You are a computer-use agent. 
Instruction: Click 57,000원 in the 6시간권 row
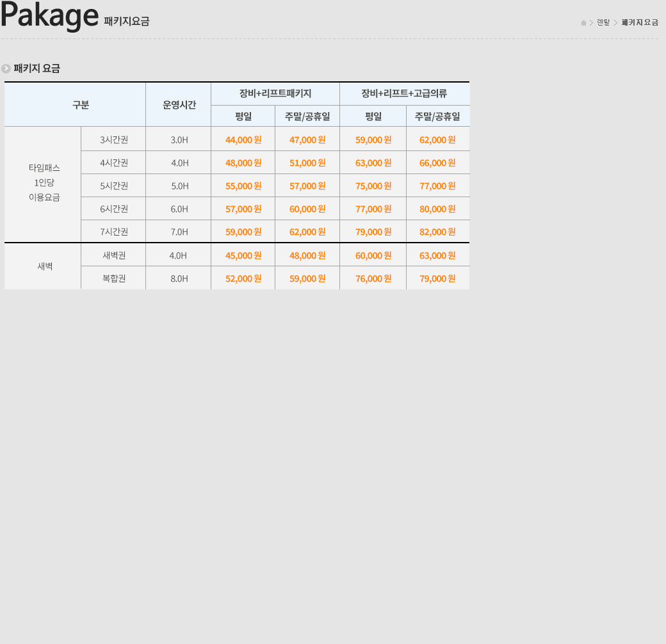coord(243,209)
